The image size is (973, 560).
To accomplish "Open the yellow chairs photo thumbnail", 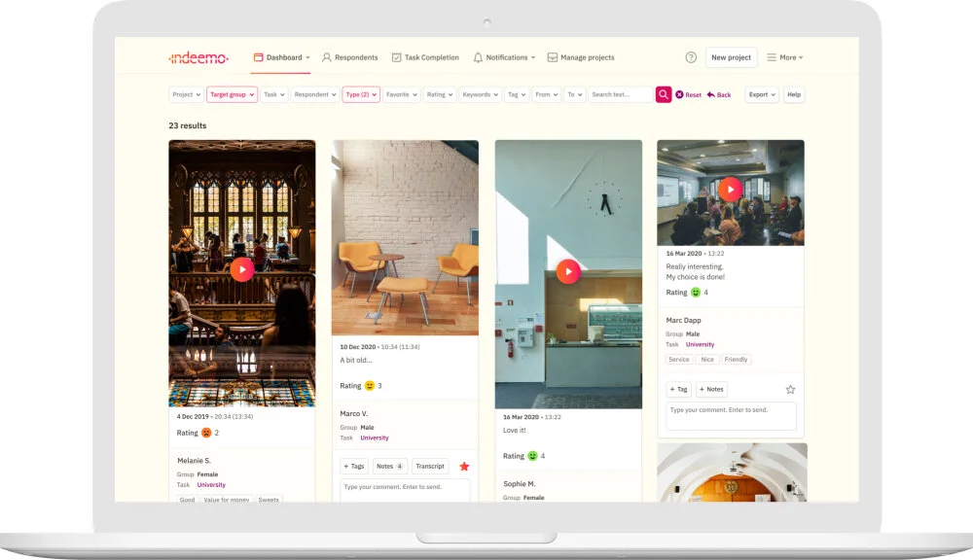I will pyautogui.click(x=405, y=237).
